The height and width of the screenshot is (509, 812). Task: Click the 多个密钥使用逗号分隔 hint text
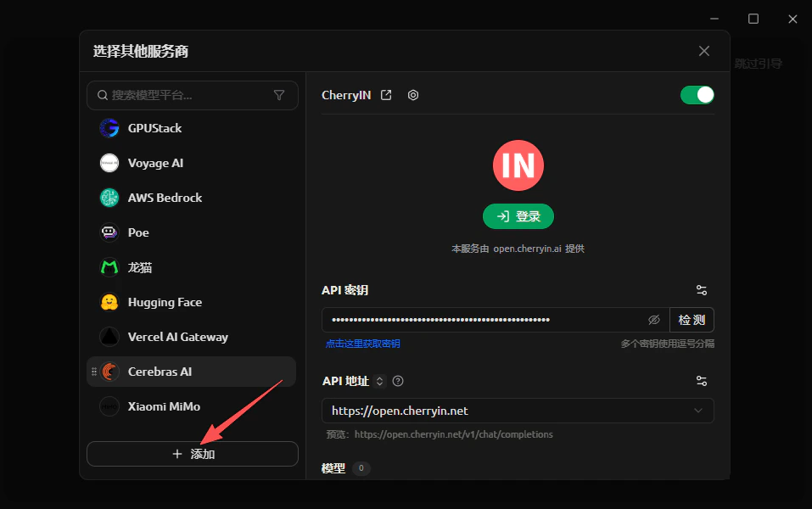tap(668, 344)
